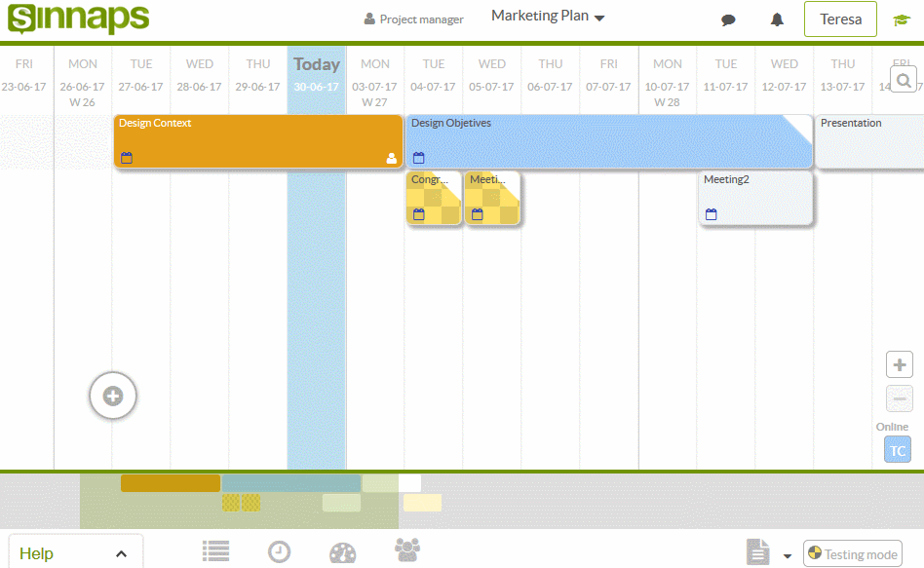
Task: Click the team members icon in bottom bar
Action: [406, 550]
